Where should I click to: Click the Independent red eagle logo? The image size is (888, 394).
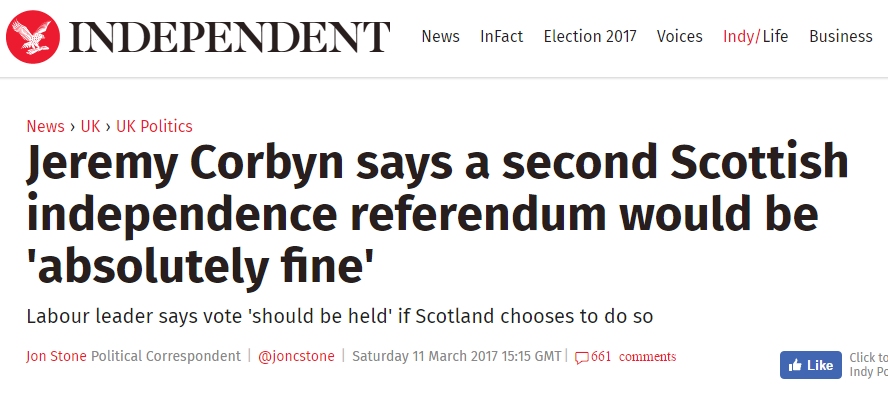33,37
